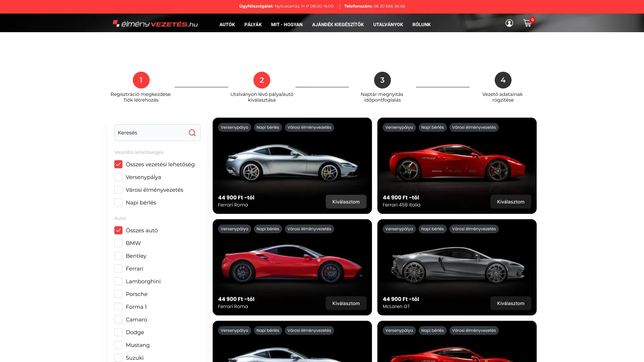Click the 44 900 Ft-tól price on Ferrari 458 Italia
This screenshot has height=362, width=644.
401,197
